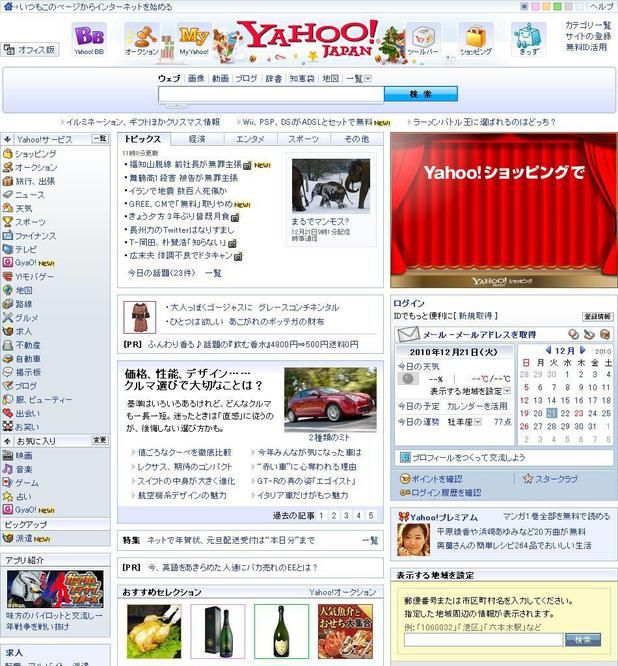
Task: Click the 検索 button beside main search box
Action: click(x=420, y=94)
